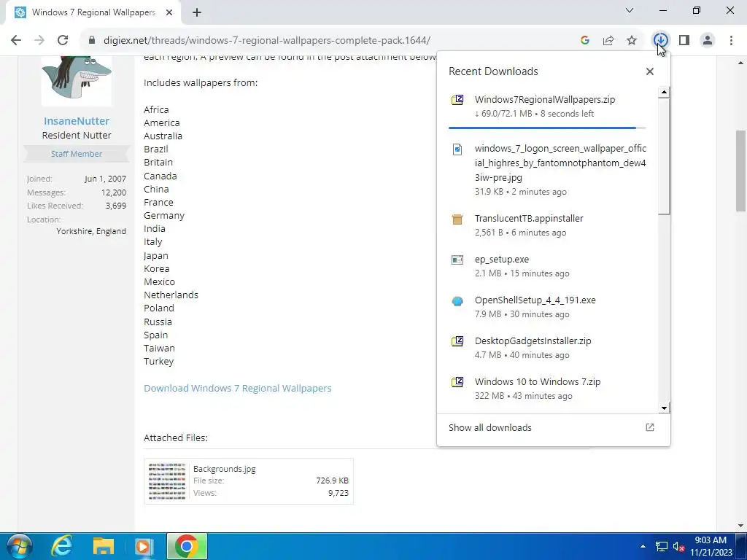Image resolution: width=747 pixels, height=560 pixels.
Task: Click the Turkey list entry
Action: pyautogui.click(x=158, y=362)
